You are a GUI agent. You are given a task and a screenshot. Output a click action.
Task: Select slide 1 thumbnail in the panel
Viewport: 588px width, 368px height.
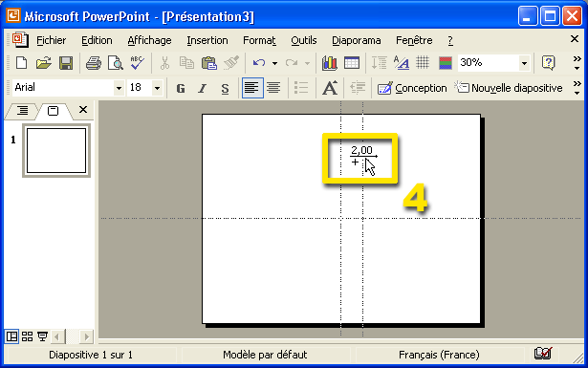coord(56,151)
